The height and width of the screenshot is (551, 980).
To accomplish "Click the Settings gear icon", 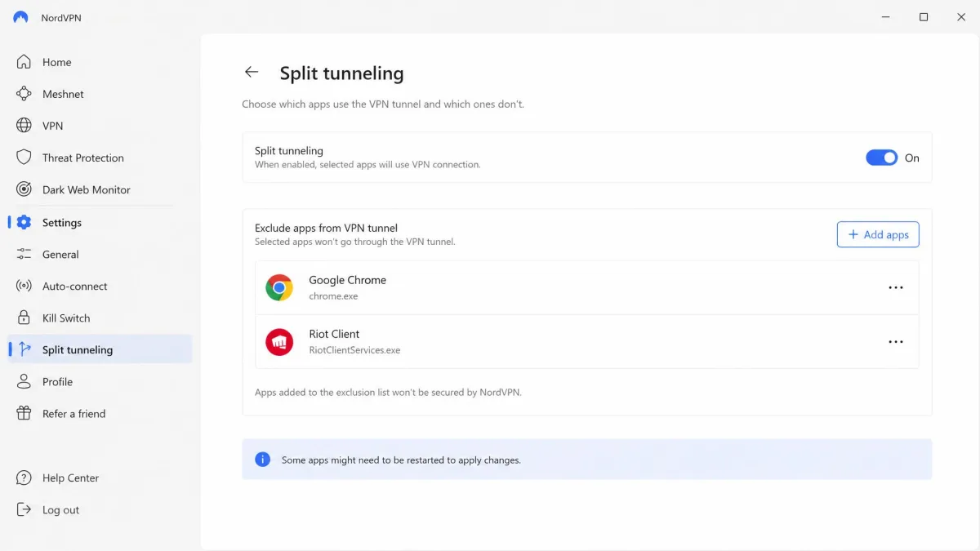I will (24, 222).
